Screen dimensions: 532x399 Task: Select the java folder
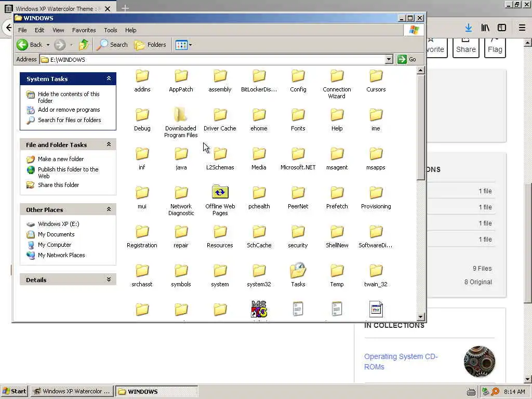click(x=181, y=159)
